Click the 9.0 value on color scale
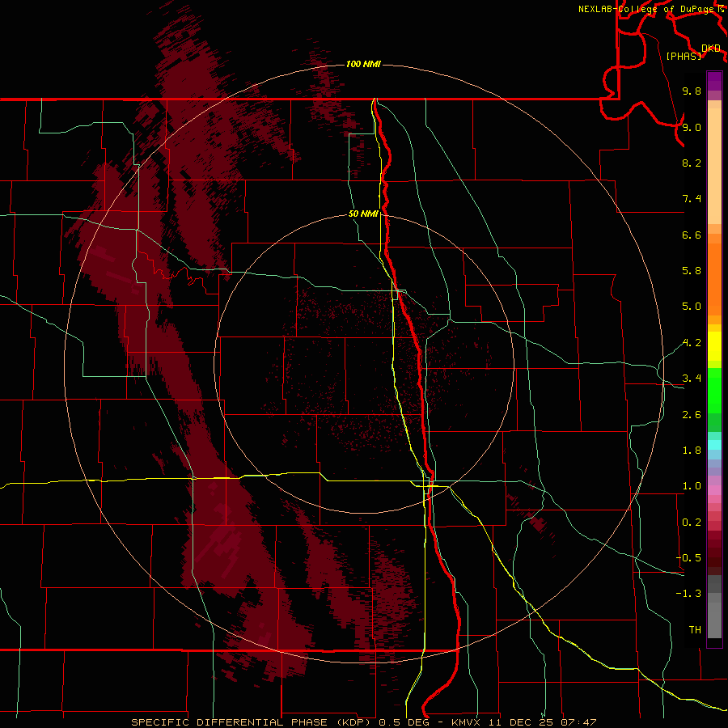The image size is (728, 728). [x=692, y=127]
